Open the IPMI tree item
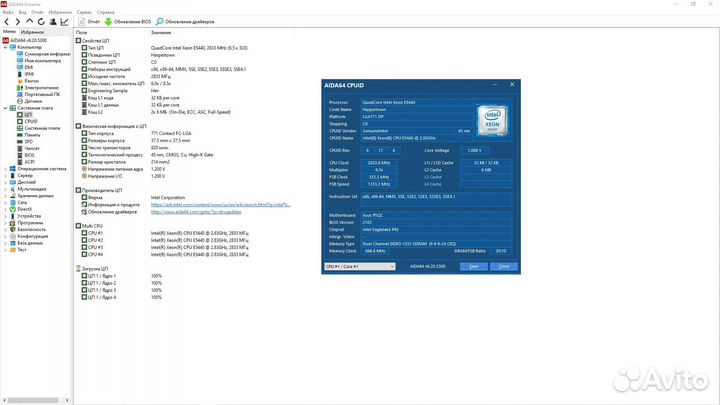 coord(25,74)
